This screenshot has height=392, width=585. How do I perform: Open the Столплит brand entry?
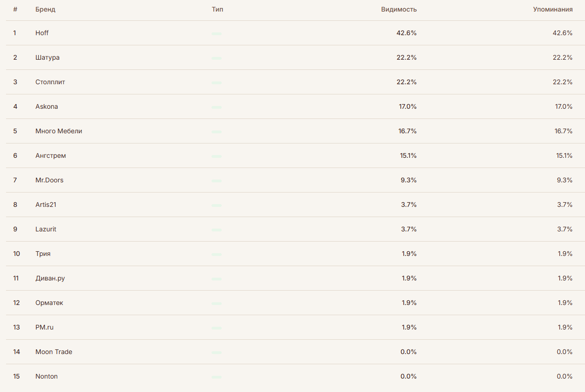(50, 82)
